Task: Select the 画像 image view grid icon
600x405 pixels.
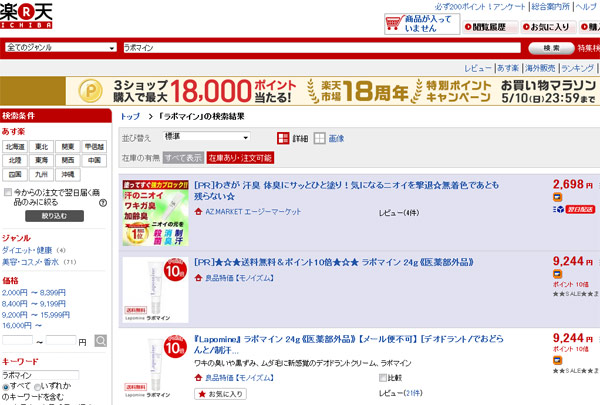Action: [319, 138]
